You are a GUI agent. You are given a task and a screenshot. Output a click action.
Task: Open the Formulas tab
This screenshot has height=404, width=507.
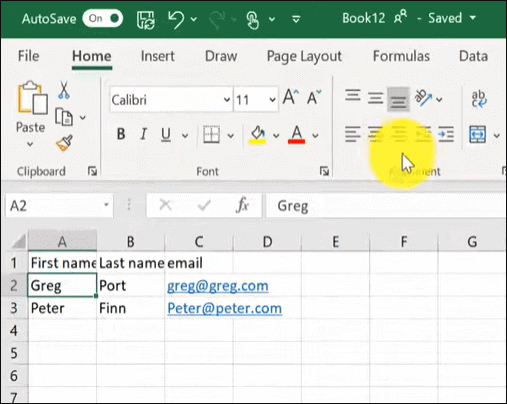(401, 56)
